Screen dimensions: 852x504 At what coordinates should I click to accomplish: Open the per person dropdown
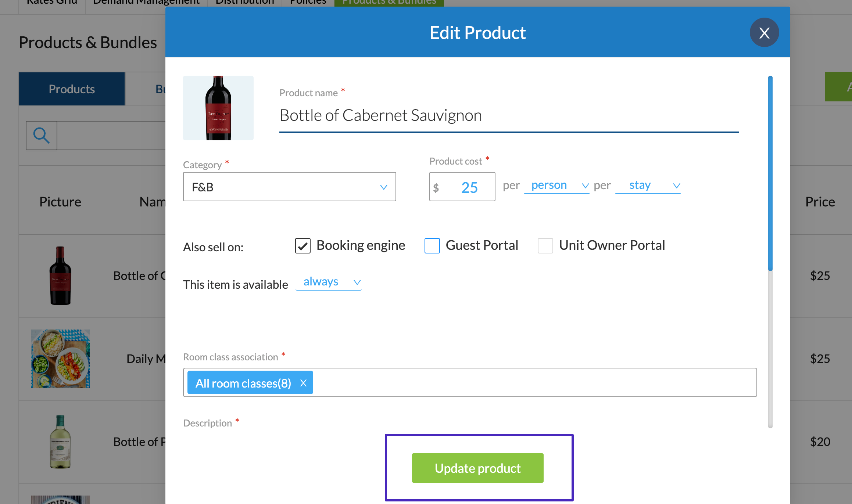pyautogui.click(x=556, y=186)
